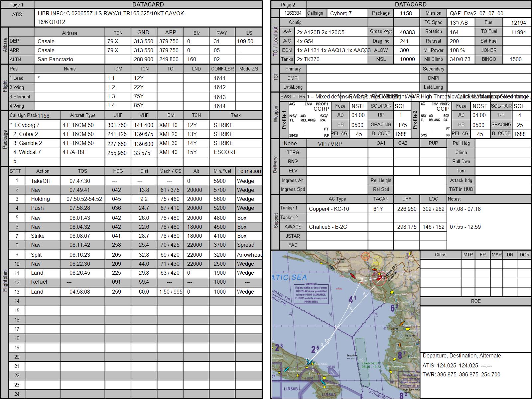
Task: Select the cyan runway icon near LIR60A
Action: click(323, 382)
